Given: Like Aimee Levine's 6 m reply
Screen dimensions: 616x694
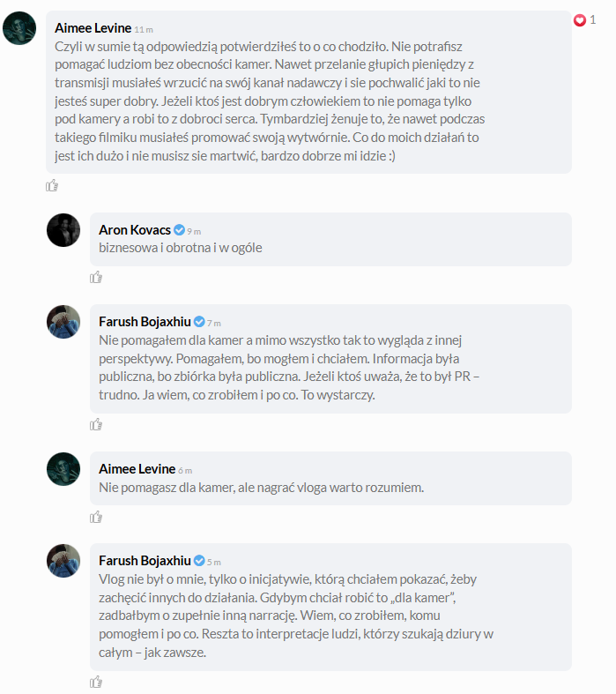Looking at the screenshot, I should [96, 517].
